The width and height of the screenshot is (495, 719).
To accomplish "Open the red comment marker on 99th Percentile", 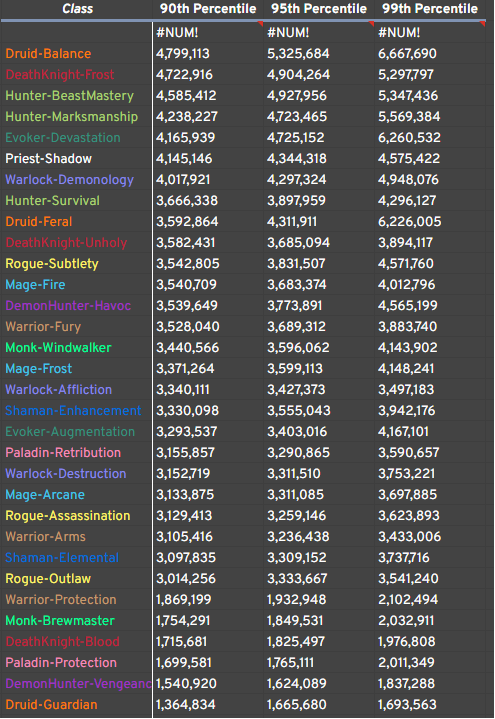I will click(x=483, y=23).
